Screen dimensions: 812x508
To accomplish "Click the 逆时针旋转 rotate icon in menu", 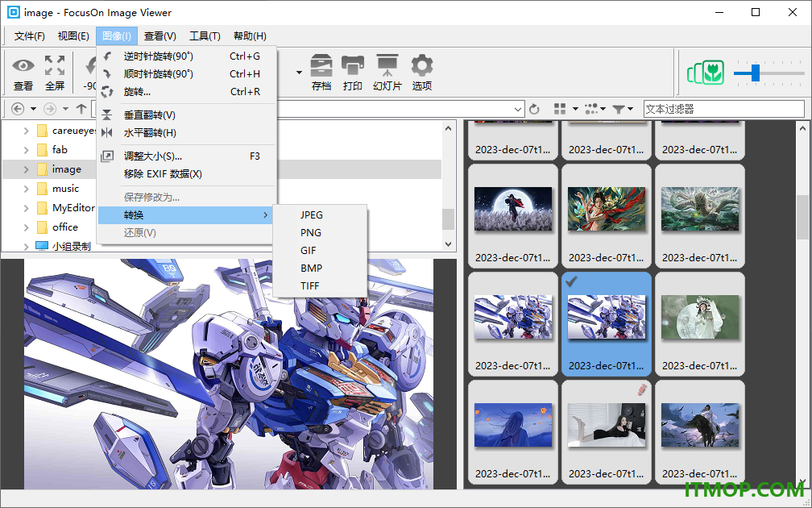I will [107, 56].
